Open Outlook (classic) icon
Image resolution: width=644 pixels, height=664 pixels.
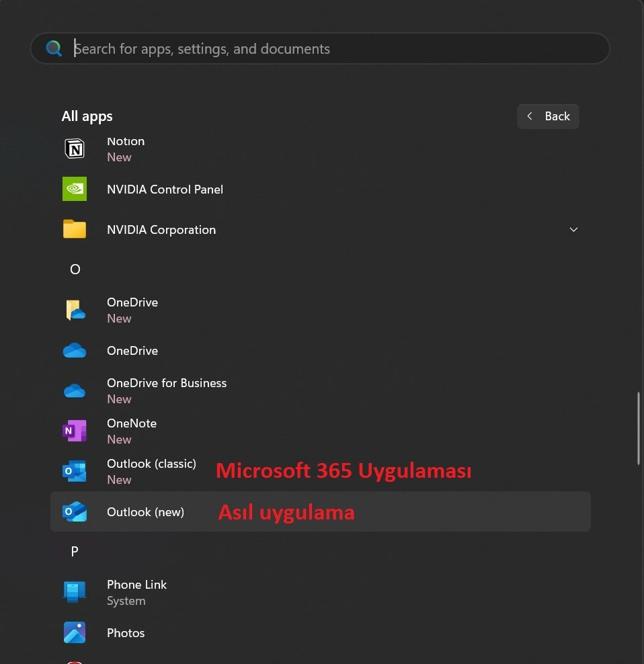pos(75,471)
